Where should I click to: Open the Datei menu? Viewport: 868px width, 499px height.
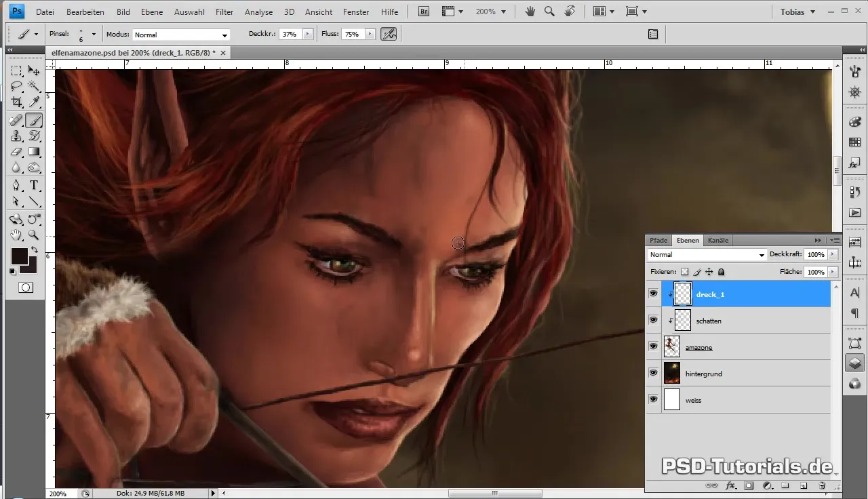click(x=45, y=12)
